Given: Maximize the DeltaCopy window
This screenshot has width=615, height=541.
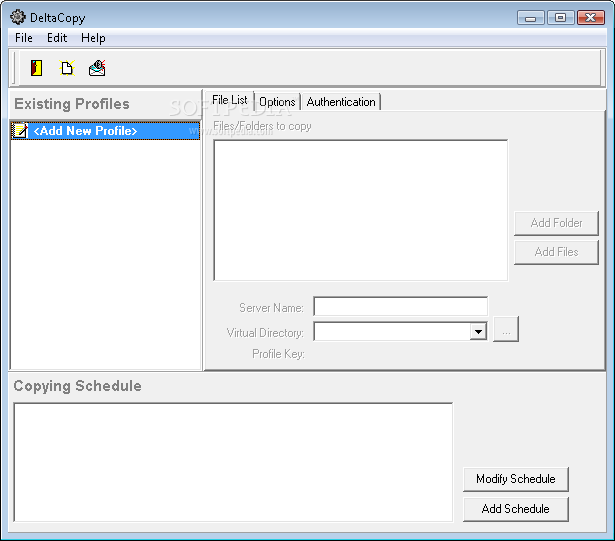Looking at the screenshot, I should 560,18.
